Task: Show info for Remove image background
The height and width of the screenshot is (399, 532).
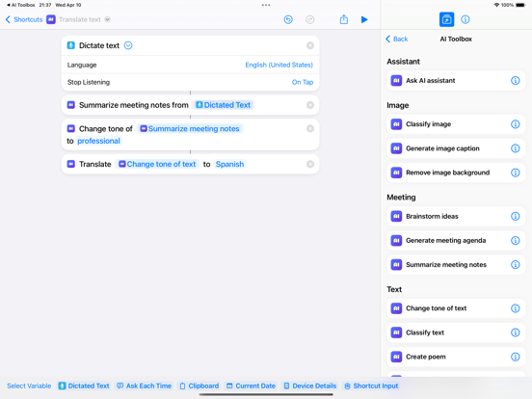Action: [x=515, y=173]
